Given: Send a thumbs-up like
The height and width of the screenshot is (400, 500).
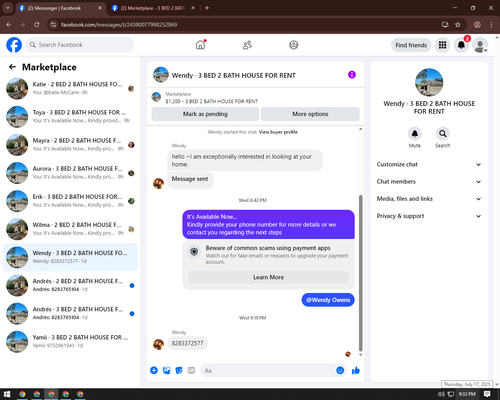Looking at the screenshot, I should tap(356, 370).
